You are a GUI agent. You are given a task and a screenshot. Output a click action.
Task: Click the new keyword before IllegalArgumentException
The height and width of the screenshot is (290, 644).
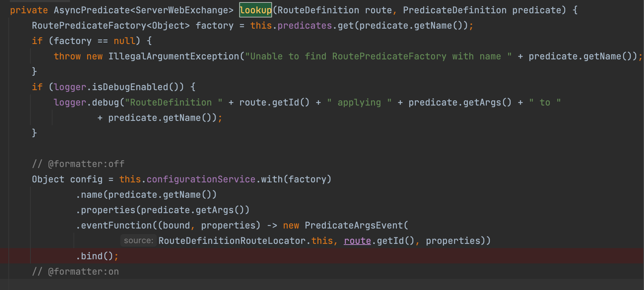tap(94, 56)
